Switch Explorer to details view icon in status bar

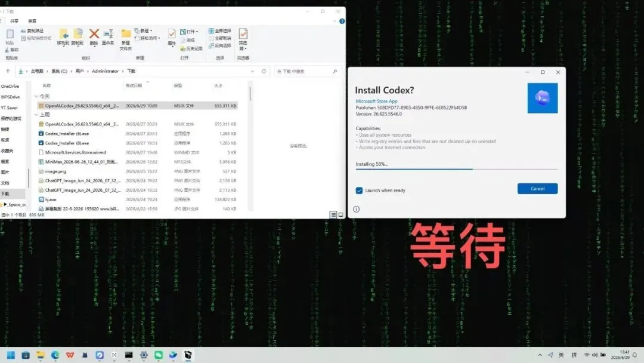tap(333, 214)
